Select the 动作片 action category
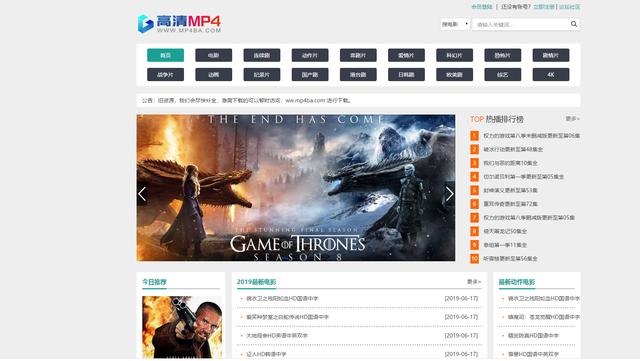This screenshot has height=361, width=640. tap(310, 55)
